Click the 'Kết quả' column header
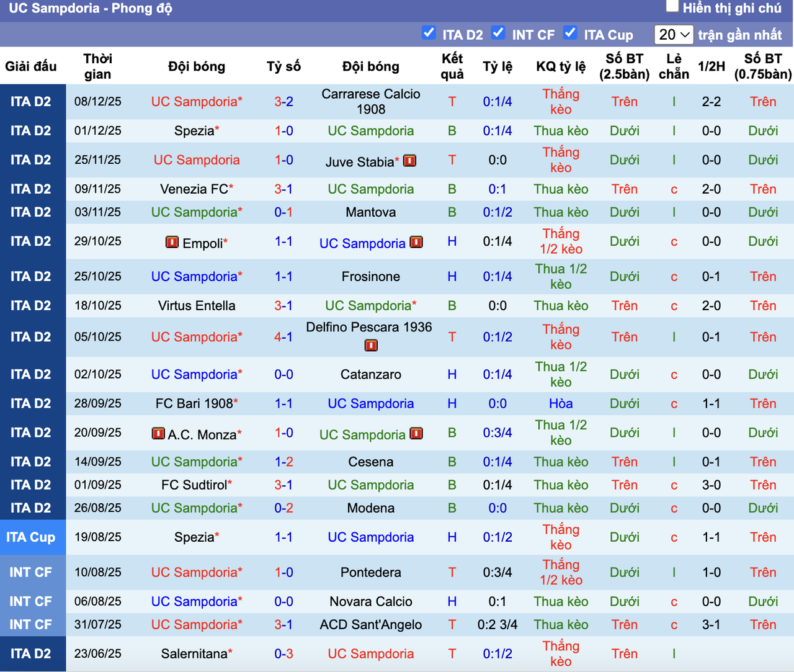Viewport: 794px width, 672px height. tap(452, 66)
